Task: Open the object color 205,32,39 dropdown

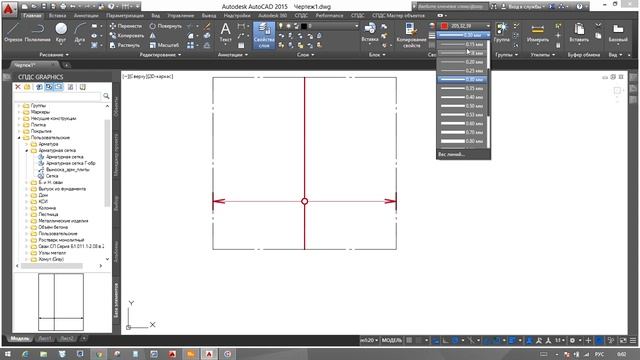Action: [x=488, y=26]
